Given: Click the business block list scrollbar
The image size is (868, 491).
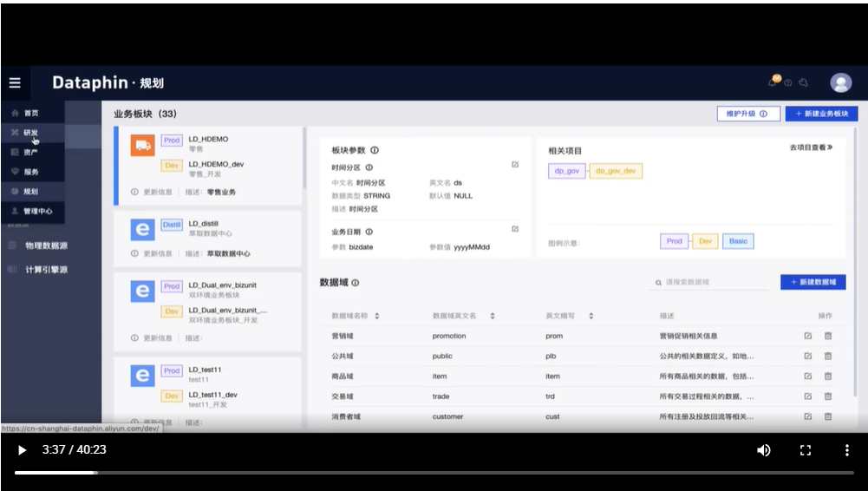Looking at the screenshot, I should [x=303, y=158].
